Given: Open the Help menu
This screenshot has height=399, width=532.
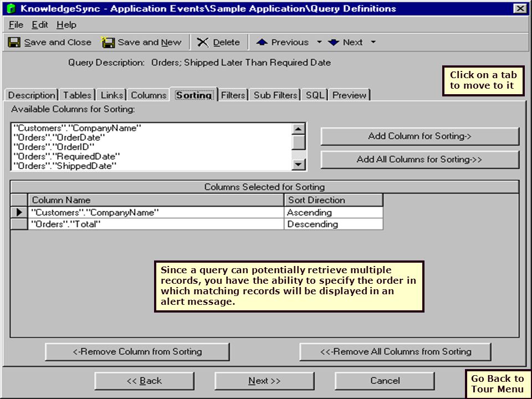Looking at the screenshot, I should (66, 25).
